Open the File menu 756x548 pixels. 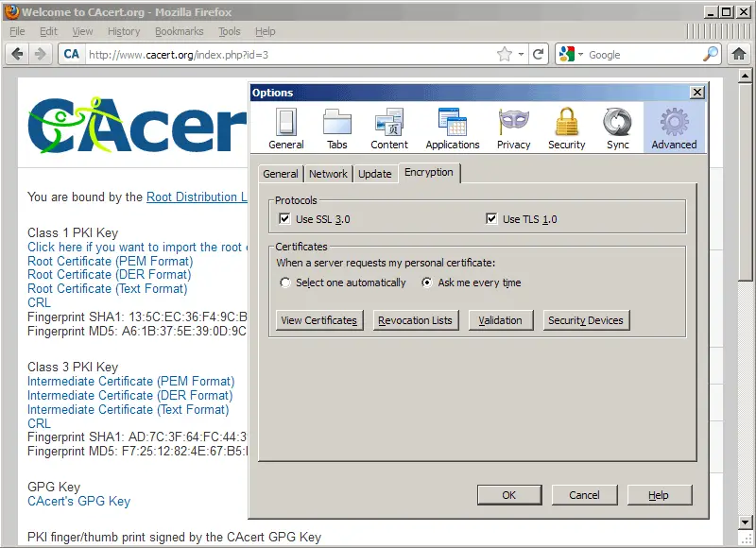click(x=17, y=31)
